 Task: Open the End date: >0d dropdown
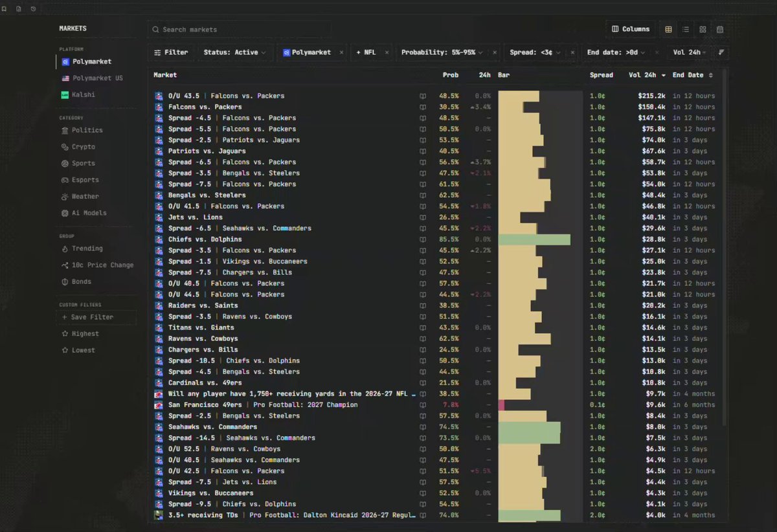616,52
